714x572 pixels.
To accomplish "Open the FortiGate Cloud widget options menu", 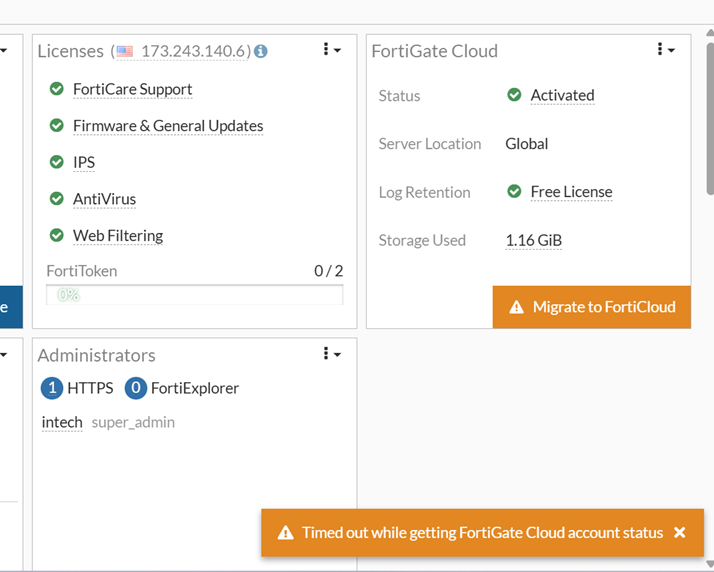I will point(665,49).
